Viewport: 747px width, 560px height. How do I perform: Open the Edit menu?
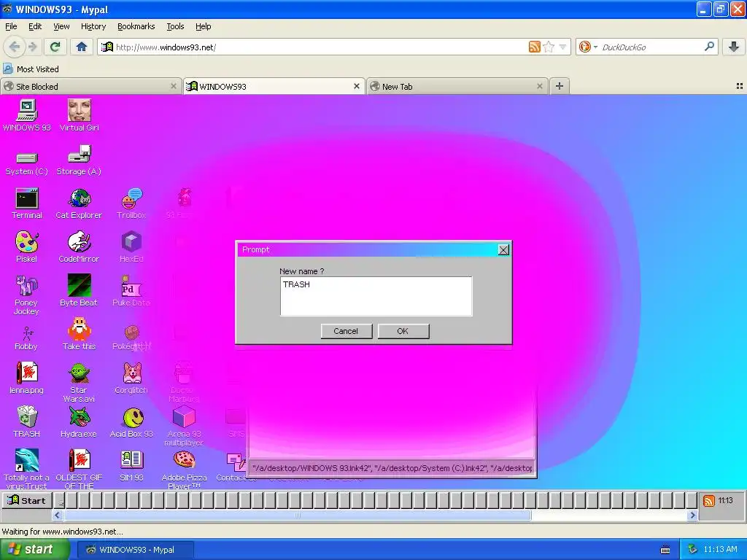pos(35,26)
